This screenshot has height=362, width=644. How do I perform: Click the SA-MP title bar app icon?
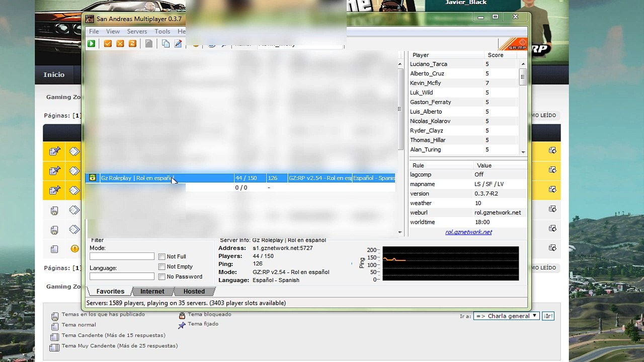coord(90,19)
